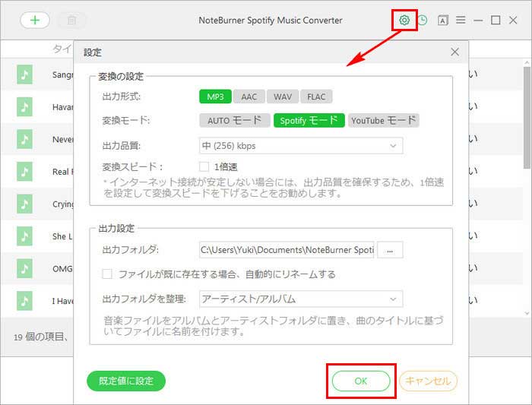Select WAV output format
The width and height of the screenshot is (532, 405).
[283, 97]
